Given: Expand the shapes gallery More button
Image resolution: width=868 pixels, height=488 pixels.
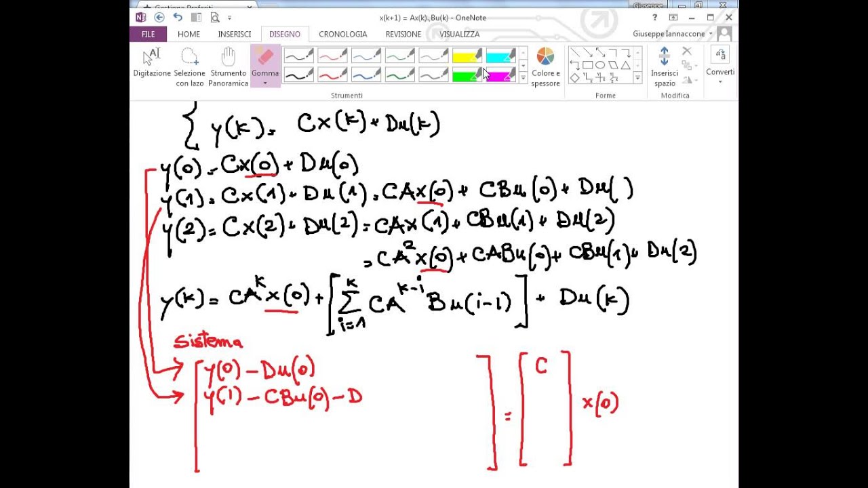Looking at the screenshot, I should point(637,78).
